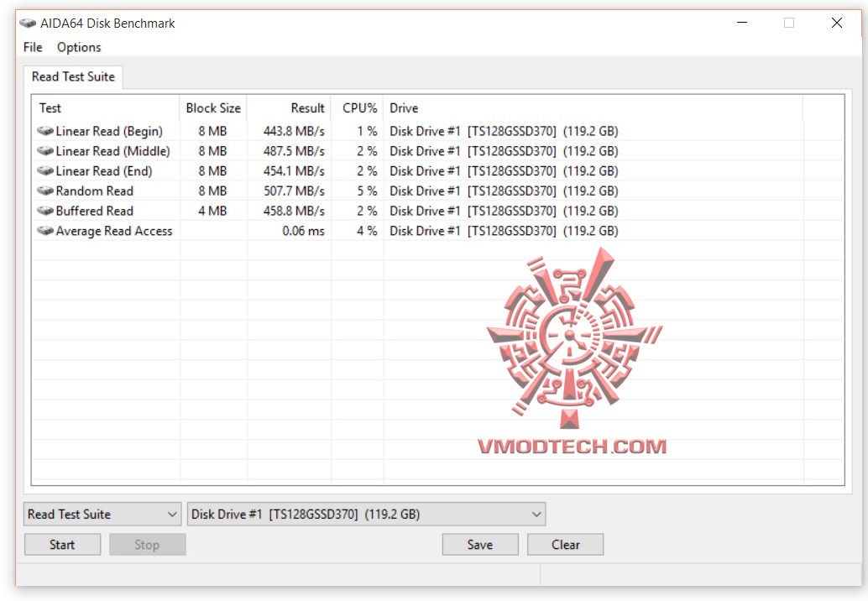The width and height of the screenshot is (868, 601).
Task: Click the 458.8 MB/s result value
Action: 294,212
